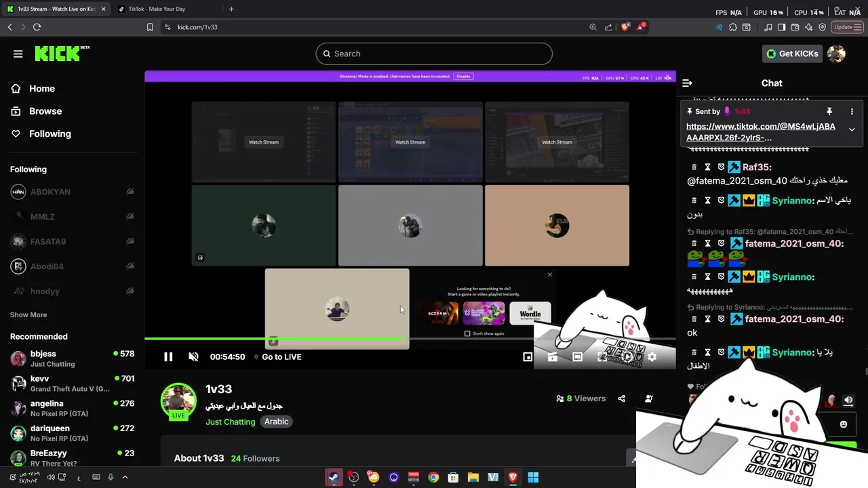Screen dimensions: 868x488
Task: Click username Raf35 in chat
Action: 757,167
